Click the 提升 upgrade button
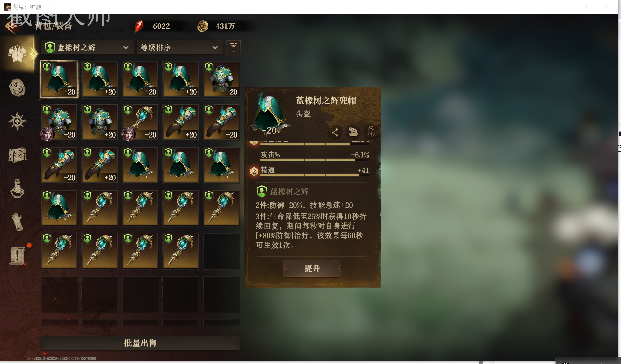The width and height of the screenshot is (621, 364). [312, 269]
